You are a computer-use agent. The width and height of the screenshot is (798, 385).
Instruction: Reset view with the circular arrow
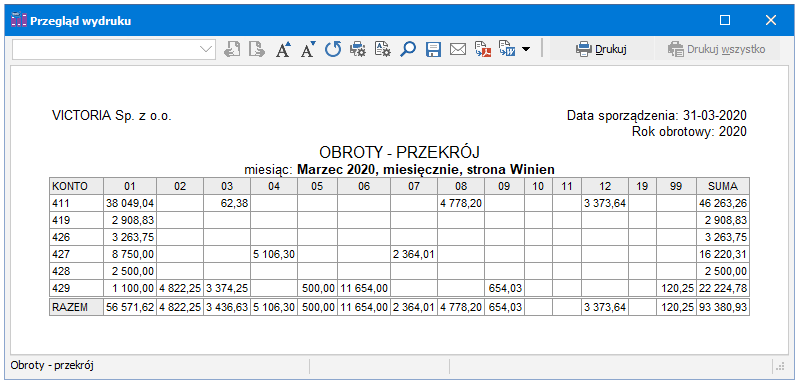tap(333, 49)
